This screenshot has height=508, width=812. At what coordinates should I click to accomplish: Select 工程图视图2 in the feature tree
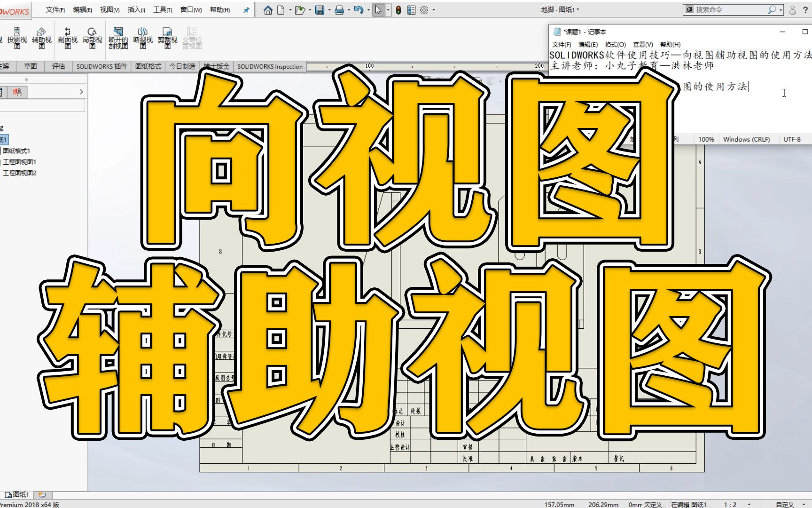click(19, 173)
